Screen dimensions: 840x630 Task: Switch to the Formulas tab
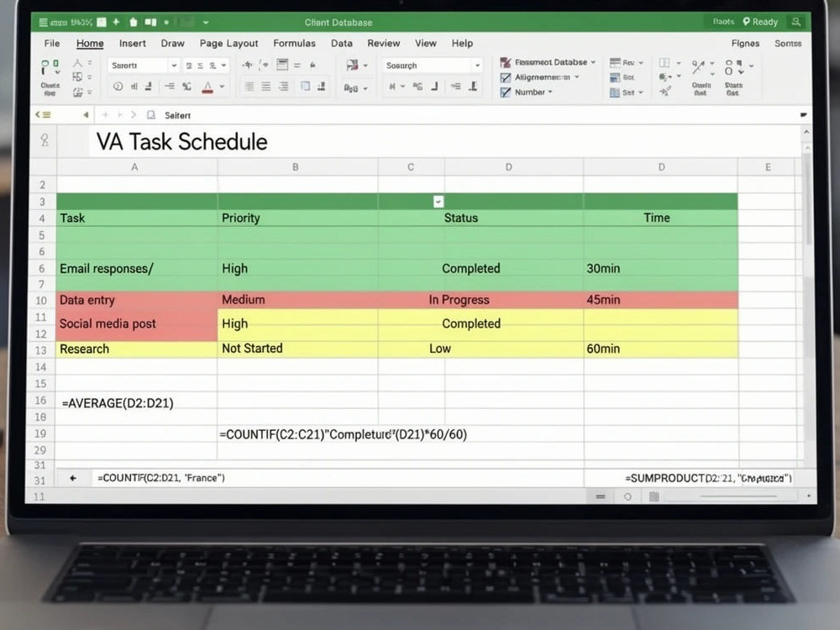294,44
